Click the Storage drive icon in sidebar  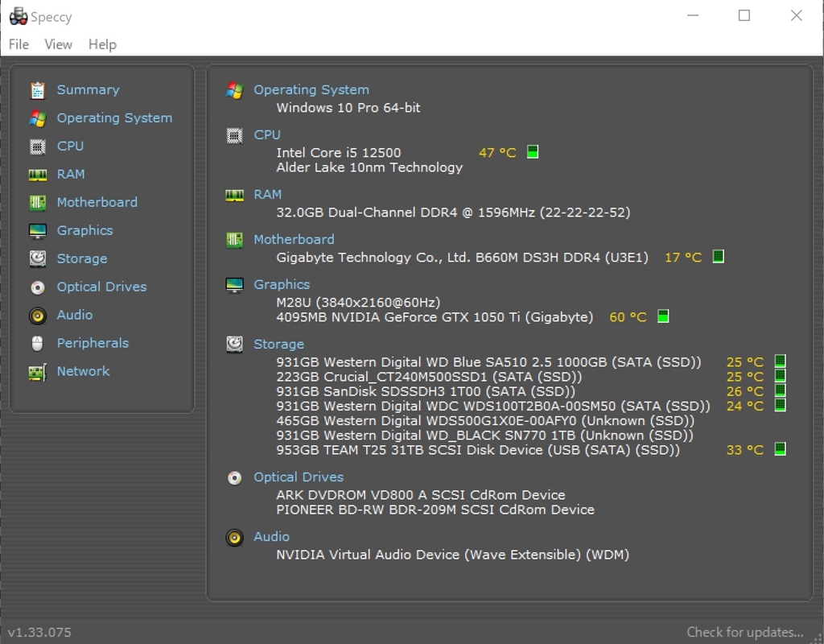(37, 259)
